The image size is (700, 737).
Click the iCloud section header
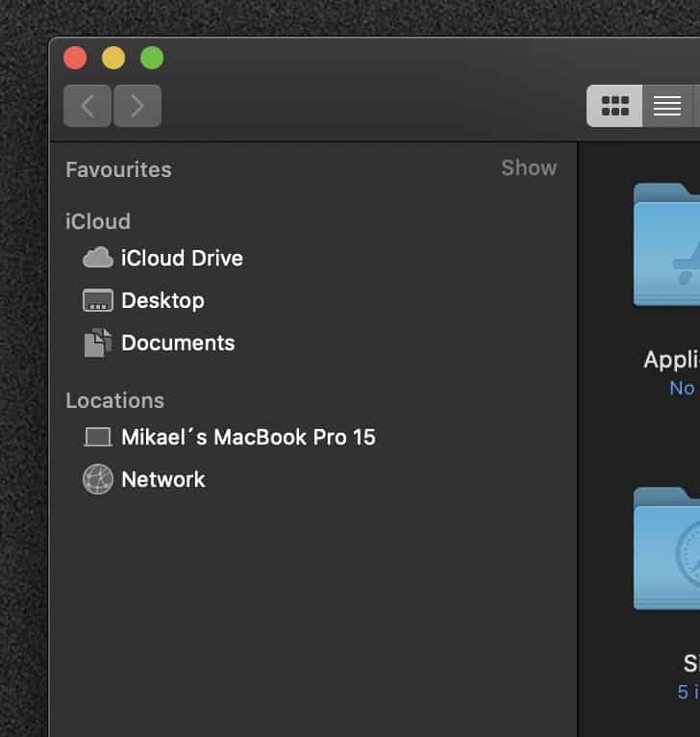(x=98, y=221)
